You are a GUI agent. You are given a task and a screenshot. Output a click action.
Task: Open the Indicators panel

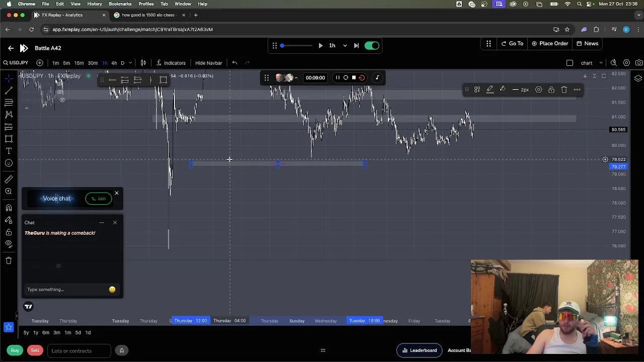click(x=171, y=63)
